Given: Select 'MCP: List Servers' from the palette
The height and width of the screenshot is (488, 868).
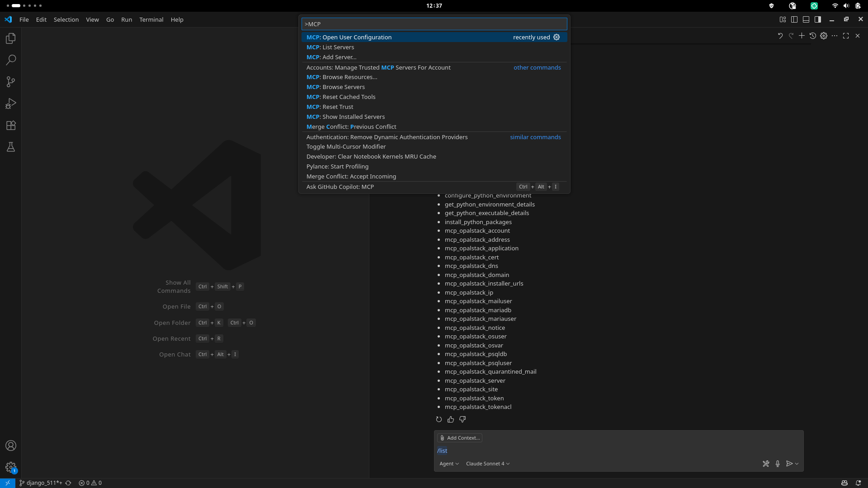Looking at the screenshot, I should [x=330, y=47].
